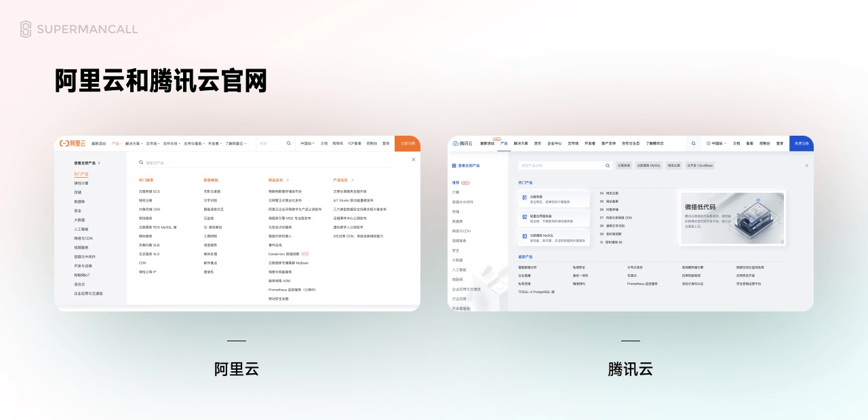Click the magnifier in Aliyun product search bar
The image size is (868, 420).
141,163
